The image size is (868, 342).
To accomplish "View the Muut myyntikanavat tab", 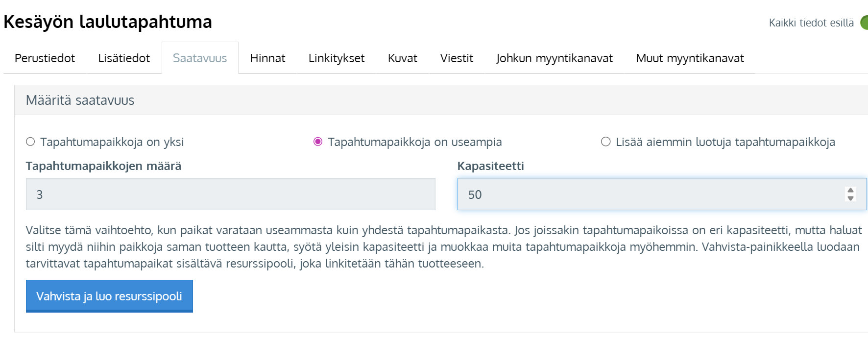I will (690, 58).
